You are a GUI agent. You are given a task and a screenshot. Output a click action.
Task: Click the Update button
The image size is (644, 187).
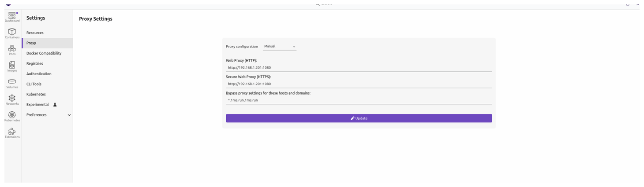(359, 118)
